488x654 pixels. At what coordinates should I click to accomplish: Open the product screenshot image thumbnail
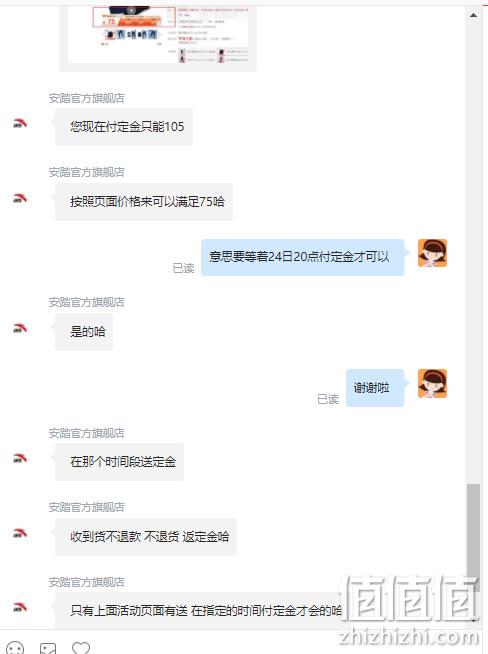point(158,35)
